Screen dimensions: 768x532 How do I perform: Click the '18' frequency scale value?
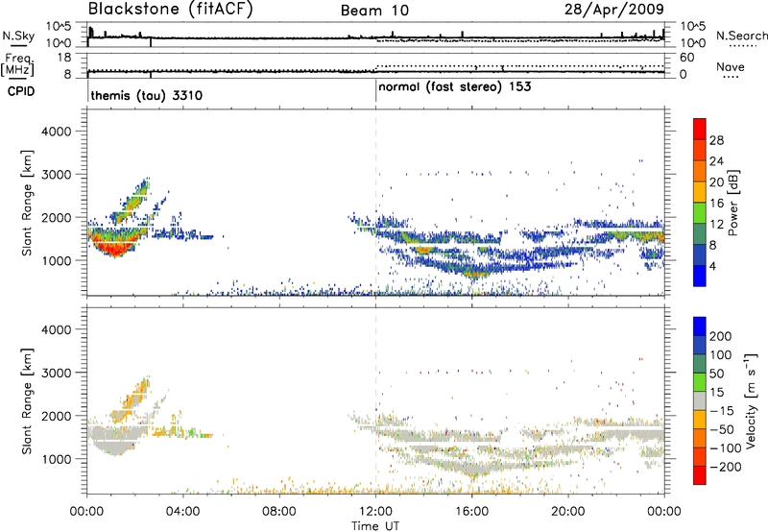point(63,58)
